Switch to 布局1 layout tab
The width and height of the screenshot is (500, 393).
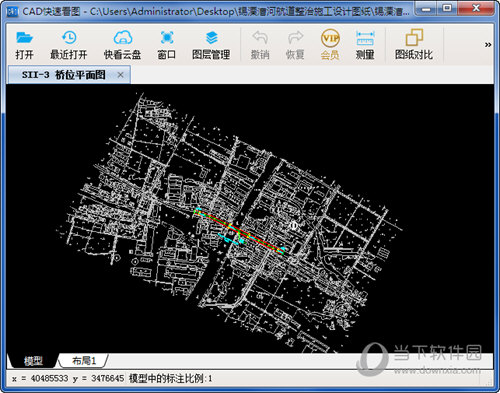84,360
